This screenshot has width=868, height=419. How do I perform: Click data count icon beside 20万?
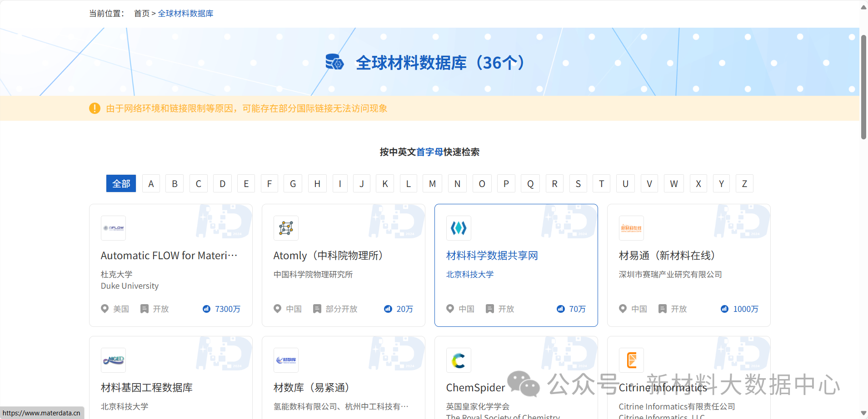coord(388,309)
